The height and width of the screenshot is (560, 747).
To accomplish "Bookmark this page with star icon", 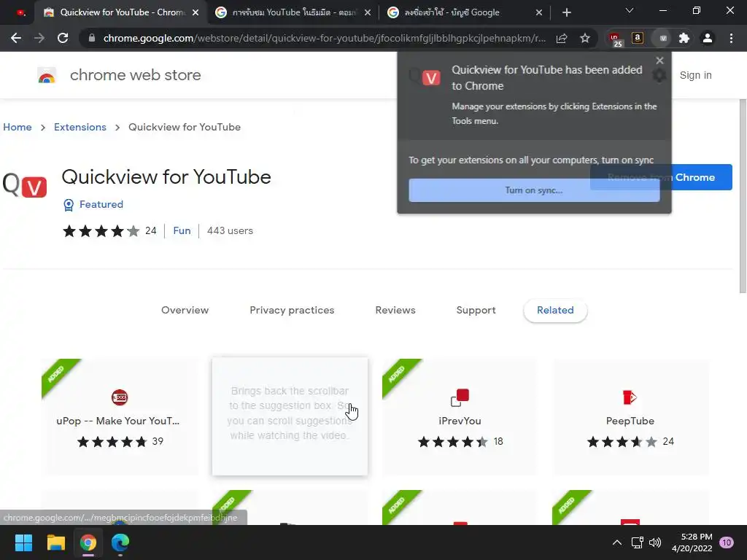I will [585, 38].
